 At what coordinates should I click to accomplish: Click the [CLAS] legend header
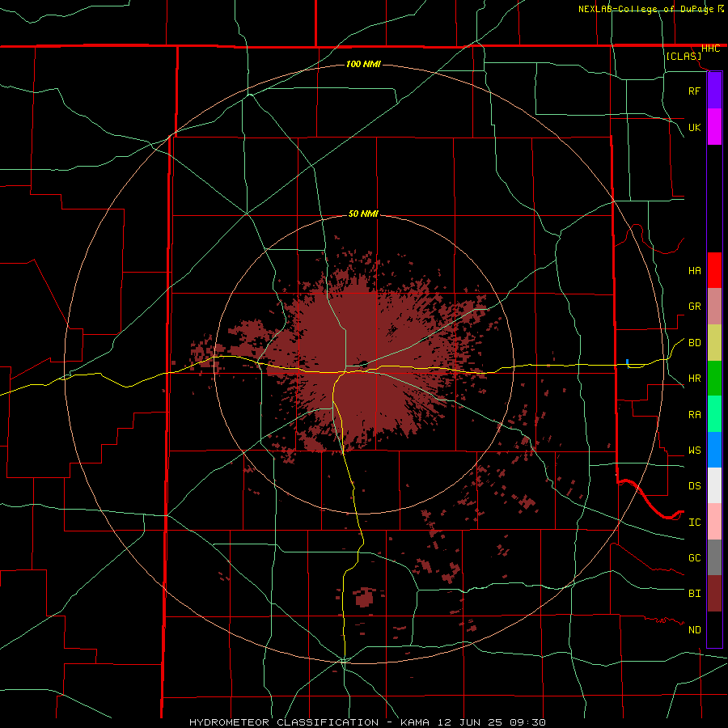tap(684, 57)
